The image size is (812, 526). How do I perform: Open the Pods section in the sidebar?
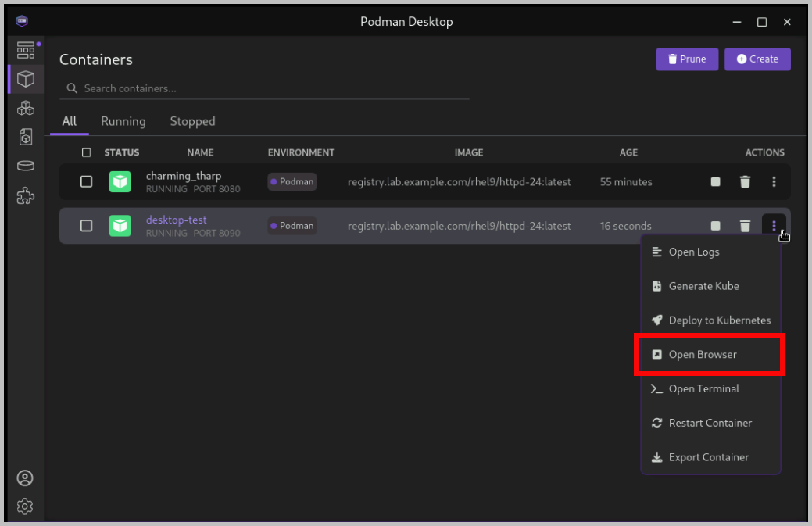click(25, 108)
